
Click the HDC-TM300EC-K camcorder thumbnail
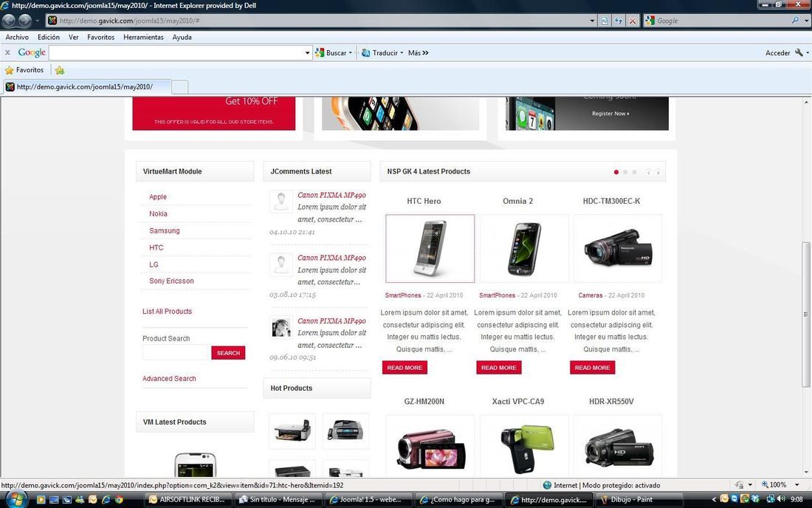click(x=618, y=249)
